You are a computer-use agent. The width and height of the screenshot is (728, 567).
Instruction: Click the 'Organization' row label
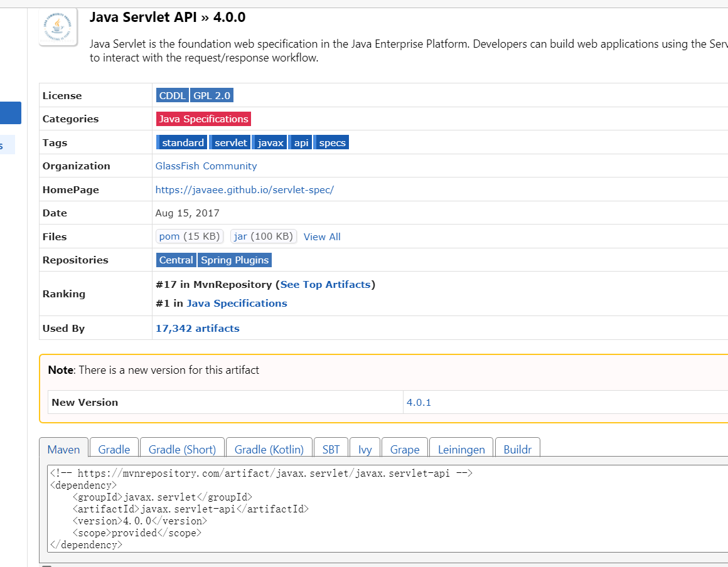[x=76, y=166]
